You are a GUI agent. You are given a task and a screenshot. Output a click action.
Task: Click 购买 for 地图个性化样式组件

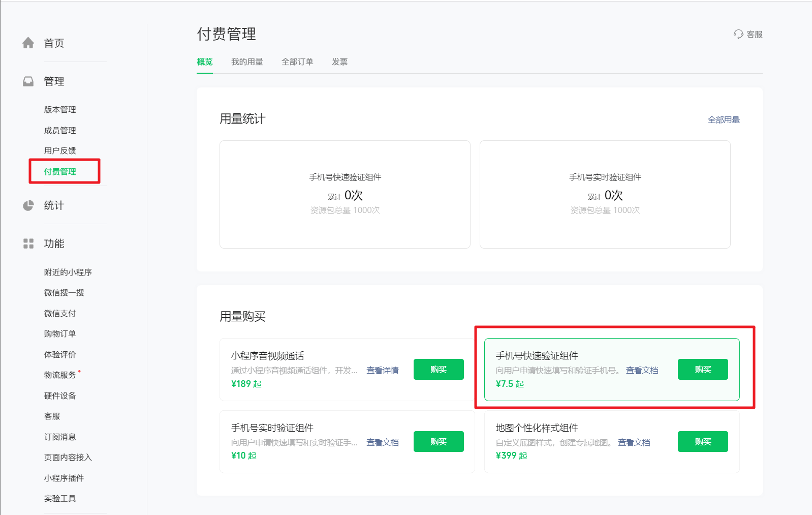click(703, 442)
